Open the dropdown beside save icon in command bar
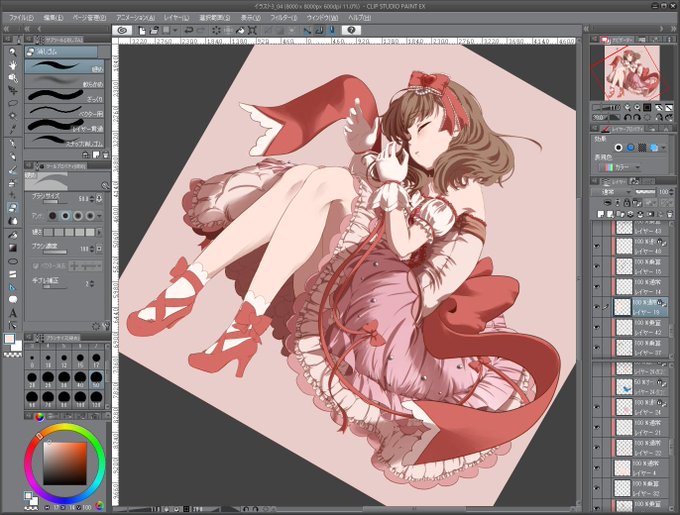Screen dimensions: 680x515 coord(175,30)
